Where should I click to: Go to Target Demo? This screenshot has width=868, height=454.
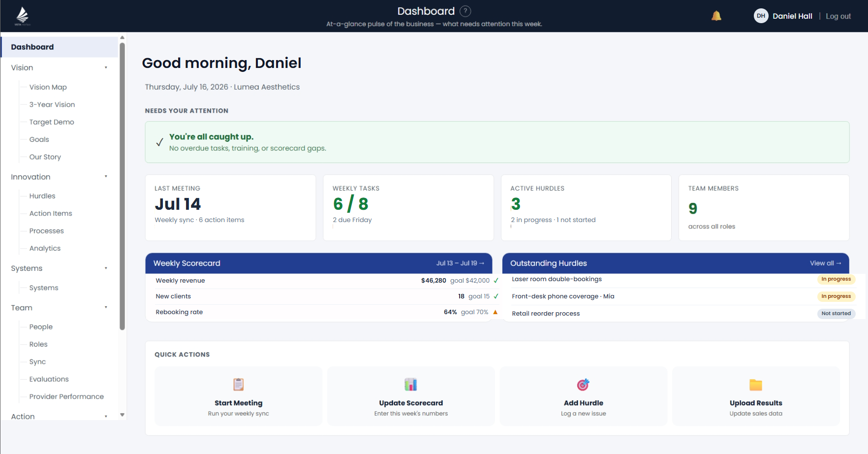pos(52,122)
